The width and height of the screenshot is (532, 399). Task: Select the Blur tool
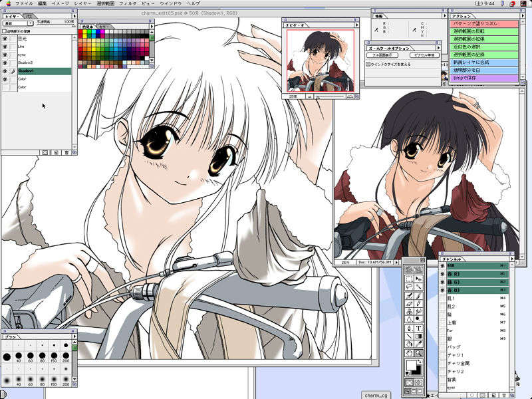coord(410,319)
